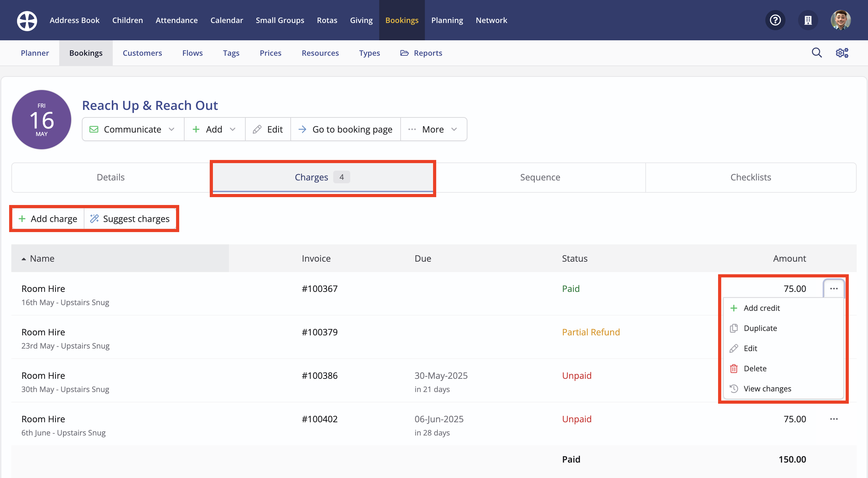Click the magic wand Suggest charges icon
This screenshot has width=868, height=478.
click(x=94, y=219)
